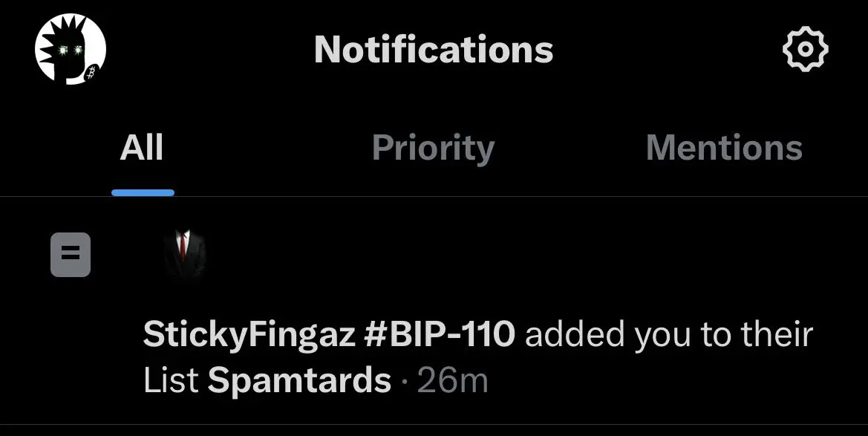Screen dimensions: 868x436
Task: Tap the blue indicator under All
Action: click(143, 193)
